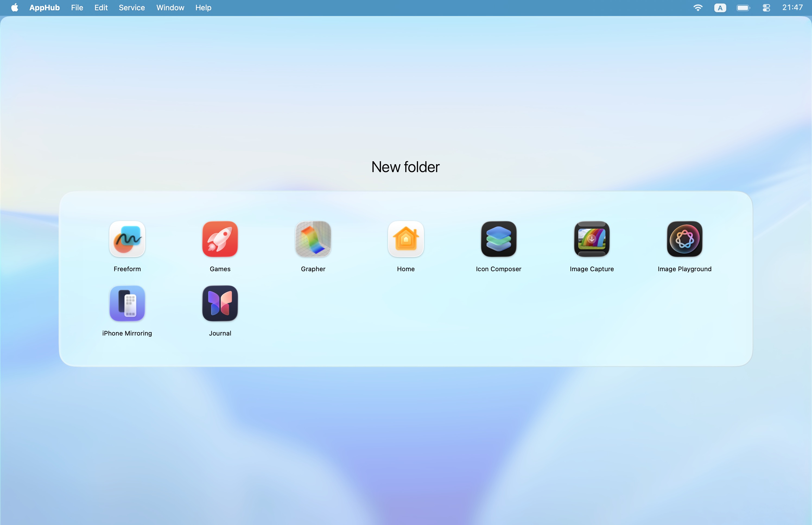Open the Apple logo menu
This screenshot has height=525, width=812.
coord(14,8)
